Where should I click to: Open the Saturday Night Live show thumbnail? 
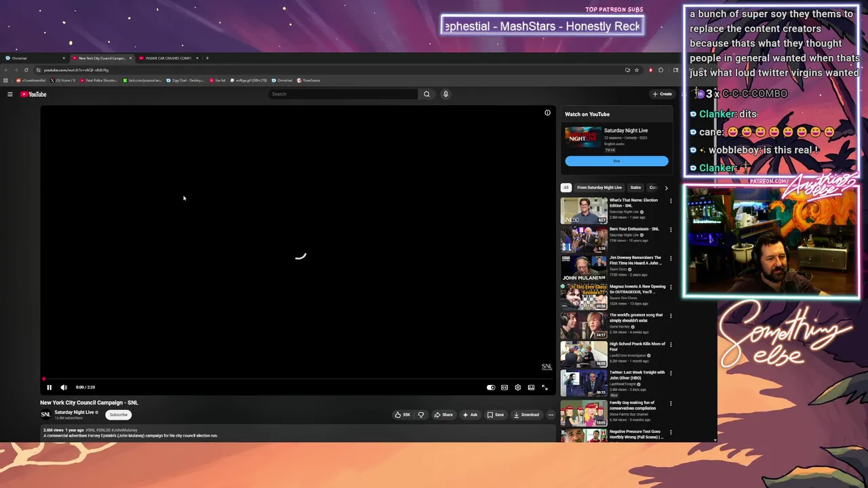[583, 138]
